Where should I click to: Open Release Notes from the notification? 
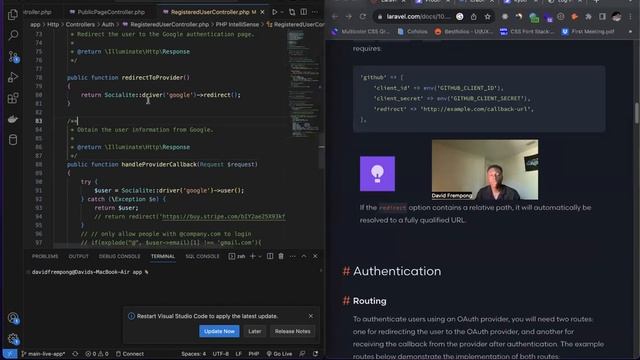coord(292,331)
